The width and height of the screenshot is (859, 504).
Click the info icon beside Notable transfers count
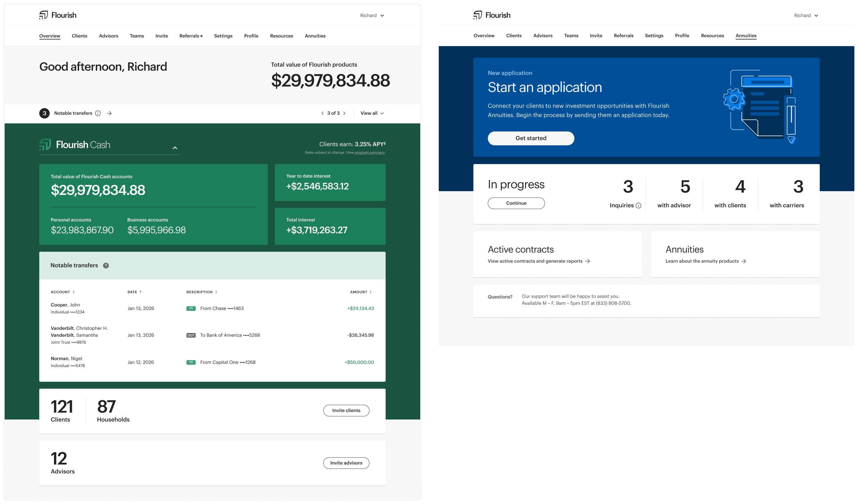coord(98,113)
